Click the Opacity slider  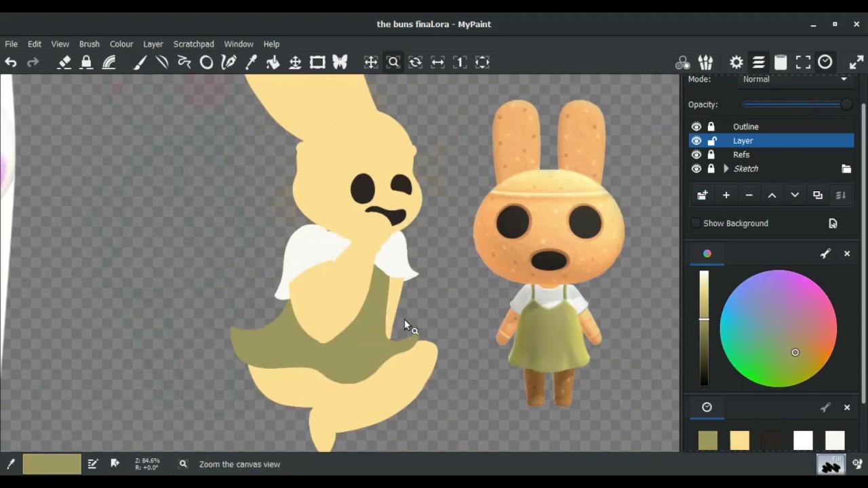point(797,104)
